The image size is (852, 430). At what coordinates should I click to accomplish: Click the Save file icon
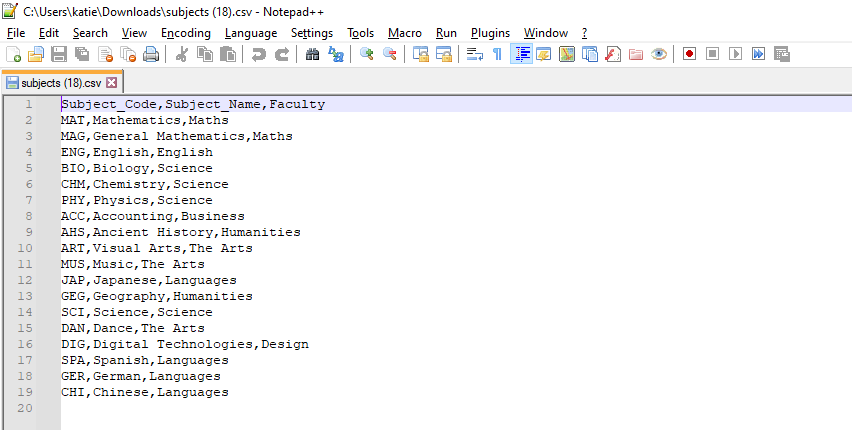click(x=59, y=54)
